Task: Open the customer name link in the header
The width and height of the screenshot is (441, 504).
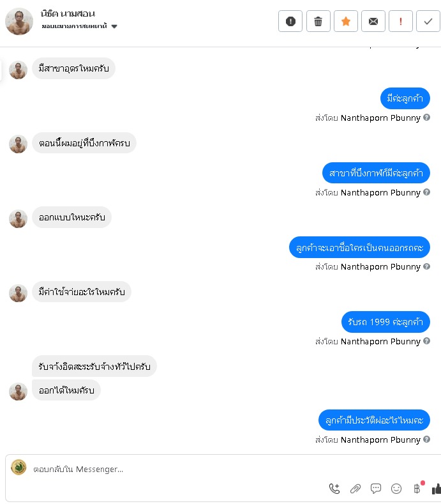Action: point(68,14)
